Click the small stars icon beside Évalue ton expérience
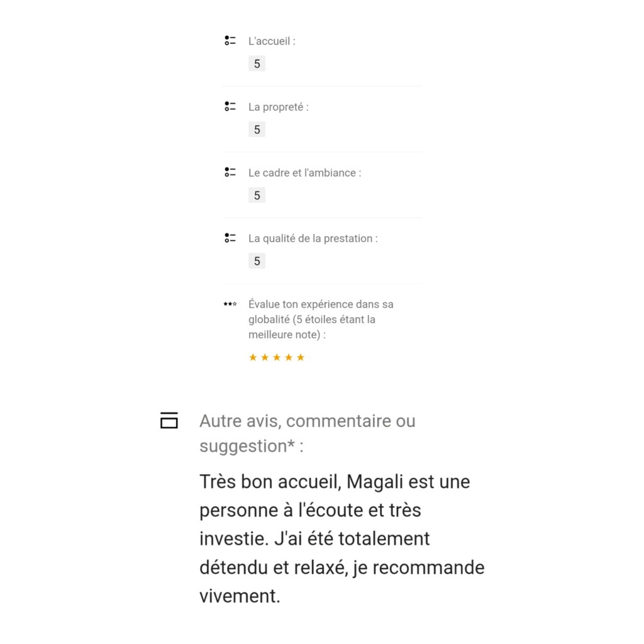The height and width of the screenshot is (644, 644). 230,304
